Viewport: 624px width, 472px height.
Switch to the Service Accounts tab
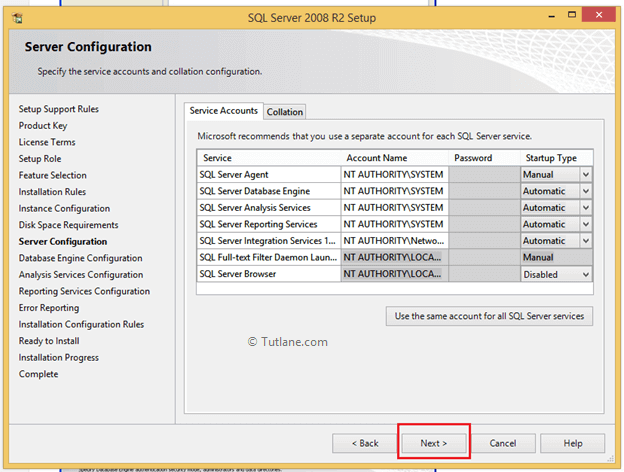pyautogui.click(x=223, y=111)
